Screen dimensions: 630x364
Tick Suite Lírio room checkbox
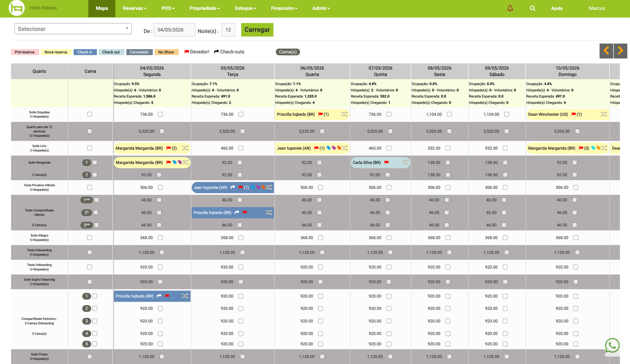[90, 148]
